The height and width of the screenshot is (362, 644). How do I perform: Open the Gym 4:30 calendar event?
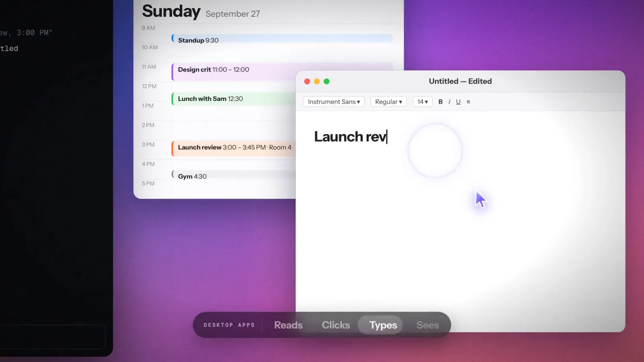click(x=233, y=175)
